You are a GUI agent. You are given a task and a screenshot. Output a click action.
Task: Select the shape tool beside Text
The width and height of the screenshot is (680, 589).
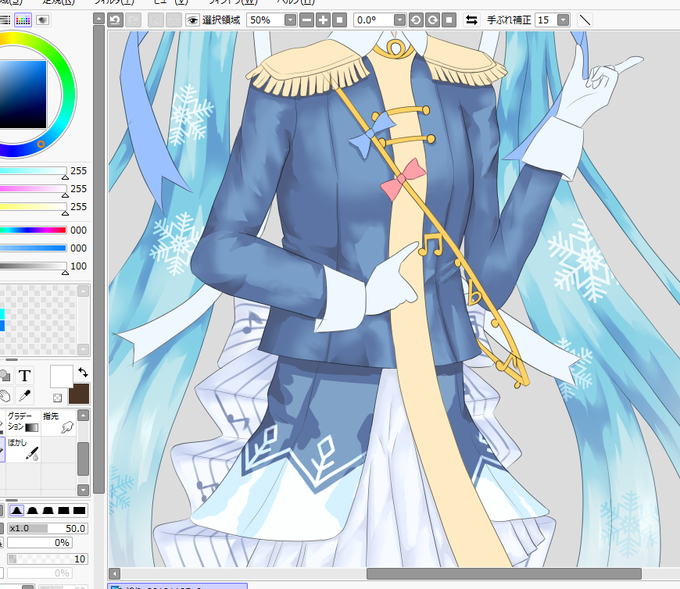[x=5, y=376]
